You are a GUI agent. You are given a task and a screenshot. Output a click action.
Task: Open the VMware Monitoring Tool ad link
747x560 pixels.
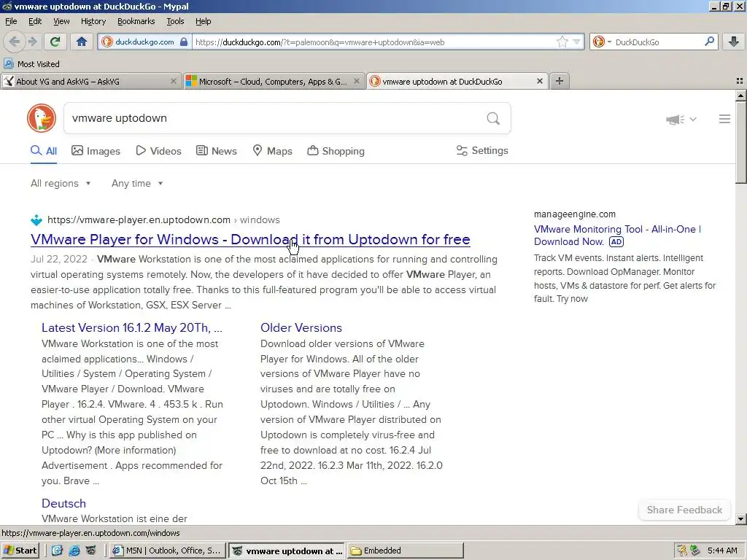pos(617,236)
